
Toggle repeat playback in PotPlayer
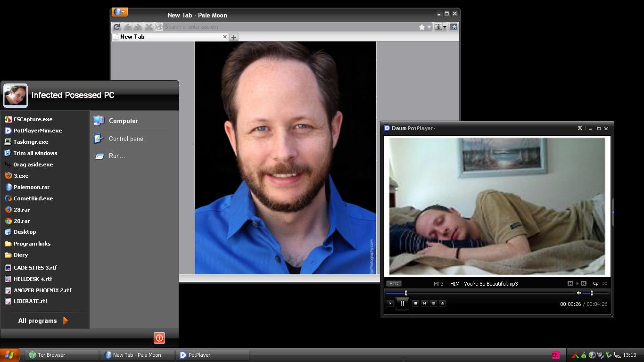point(595,284)
